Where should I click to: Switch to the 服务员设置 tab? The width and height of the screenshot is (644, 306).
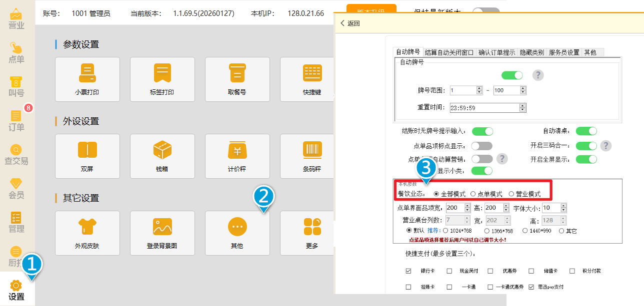[x=563, y=52]
